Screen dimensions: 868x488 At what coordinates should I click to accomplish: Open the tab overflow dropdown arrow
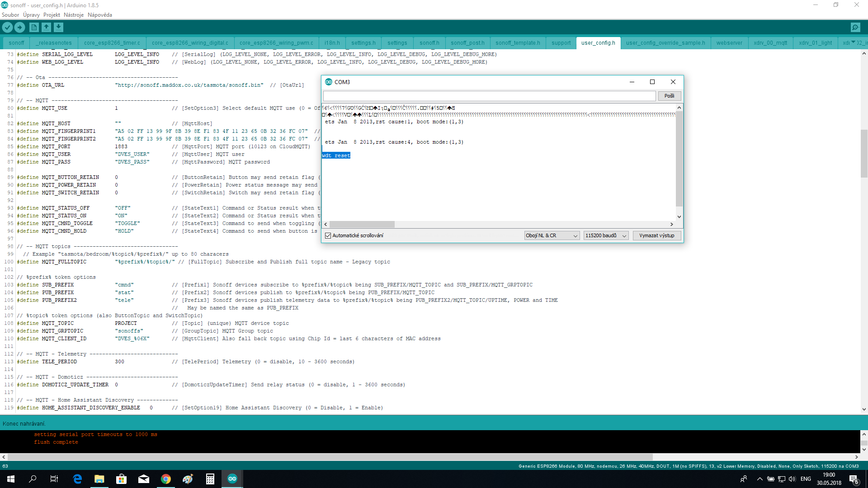pos(853,42)
